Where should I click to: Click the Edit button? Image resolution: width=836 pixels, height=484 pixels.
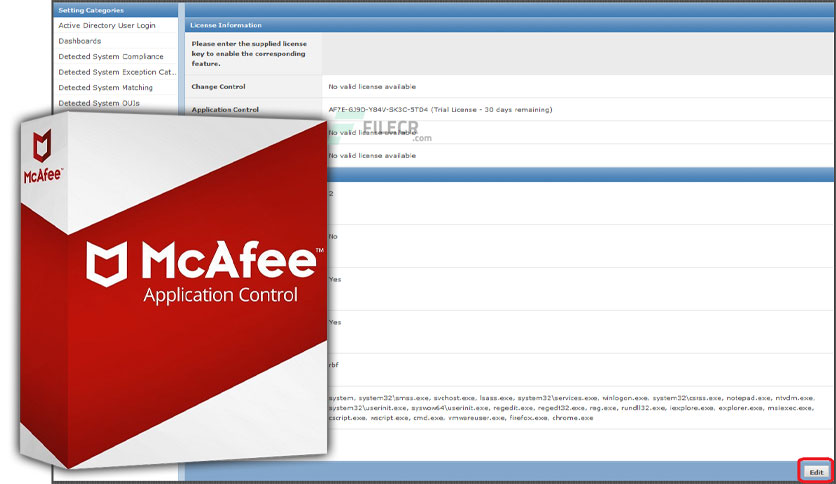point(816,472)
